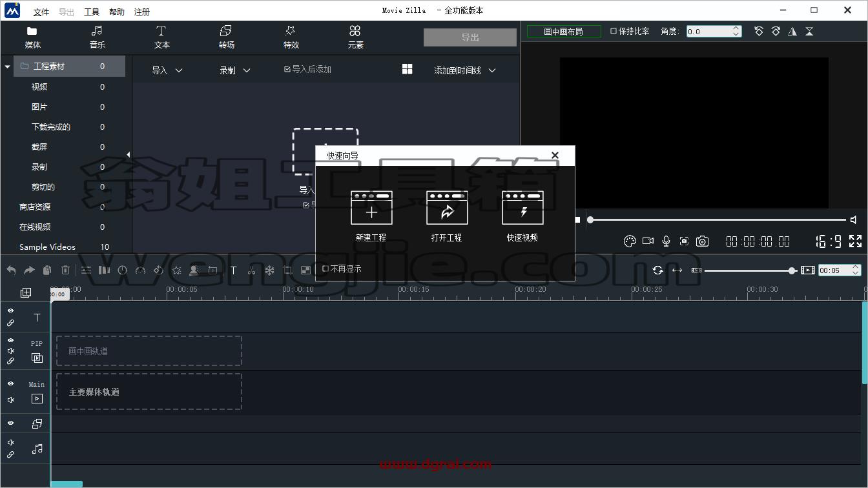Close the 快速向导 dialog
The height and width of the screenshot is (488, 868).
[555, 155]
